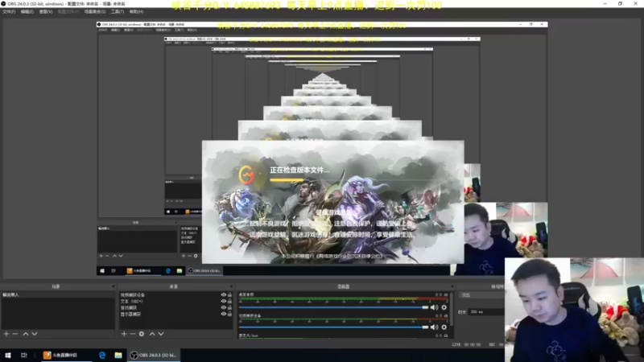
Task: Click the 时长 duration field showing 300 ms
Action: [x=487, y=312]
